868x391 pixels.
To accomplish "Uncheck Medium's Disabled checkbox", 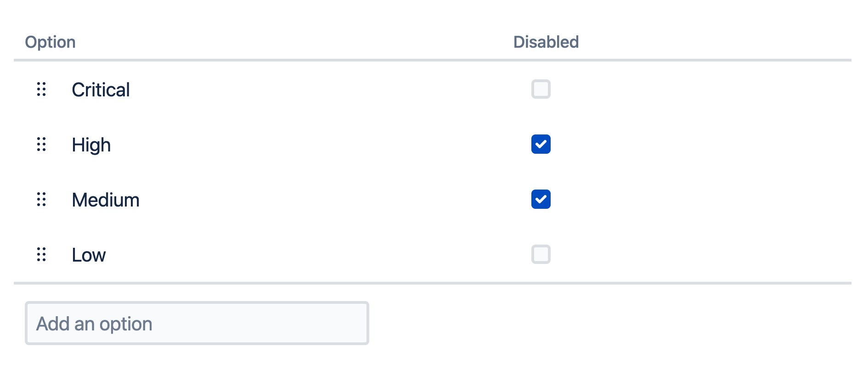I will pos(541,199).
